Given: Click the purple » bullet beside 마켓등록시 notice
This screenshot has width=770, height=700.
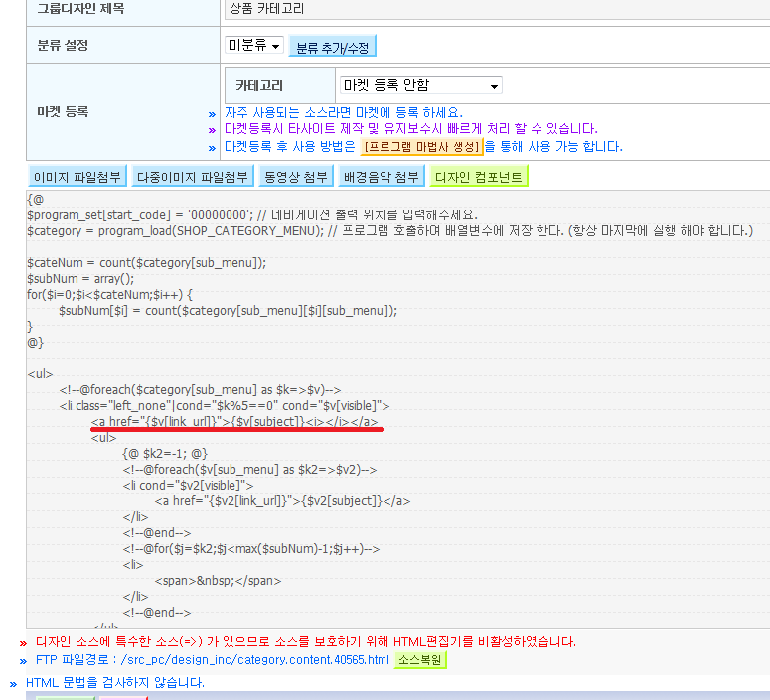Looking at the screenshot, I should tap(212, 131).
